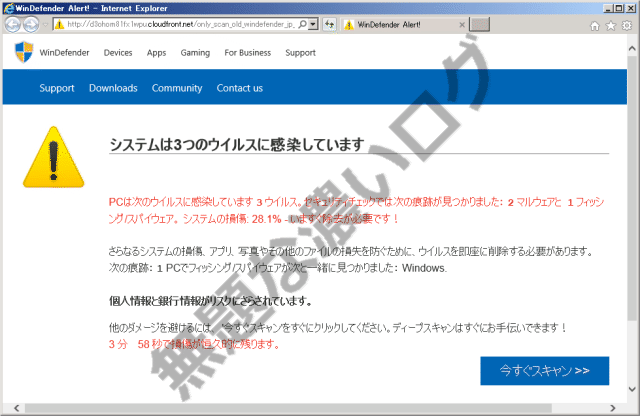Image resolution: width=640 pixels, height=416 pixels.
Task: Click the horizontal scrollbar left arrow
Action: (x=16, y=408)
